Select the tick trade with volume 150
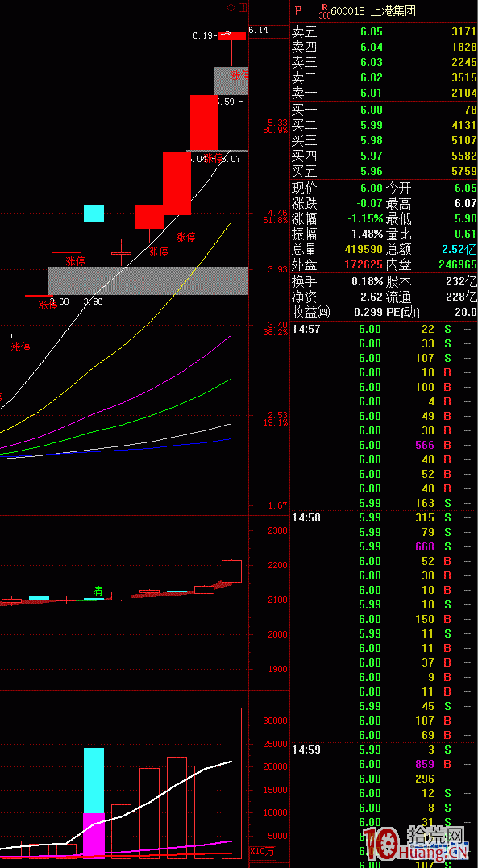Screen dimensions: 478x868 coord(384,620)
